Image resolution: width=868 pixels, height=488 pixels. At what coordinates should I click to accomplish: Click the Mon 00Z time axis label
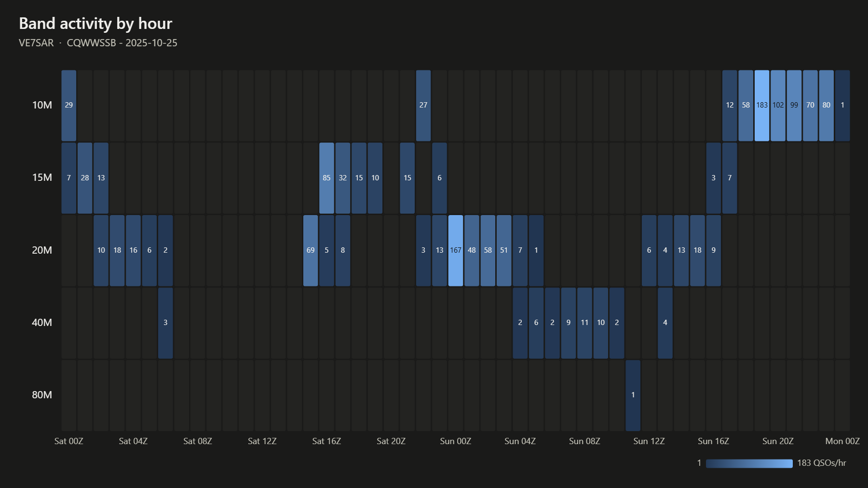point(842,441)
